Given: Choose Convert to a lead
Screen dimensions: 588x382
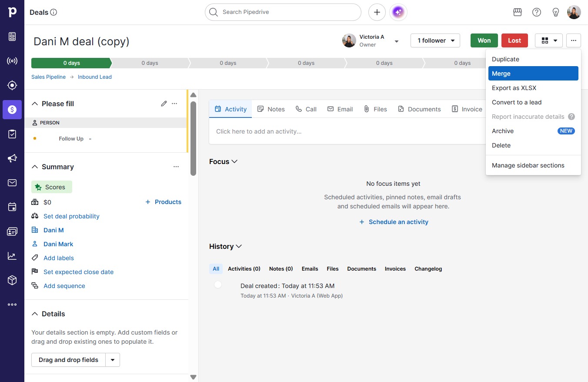Looking at the screenshot, I should pos(533,102).
